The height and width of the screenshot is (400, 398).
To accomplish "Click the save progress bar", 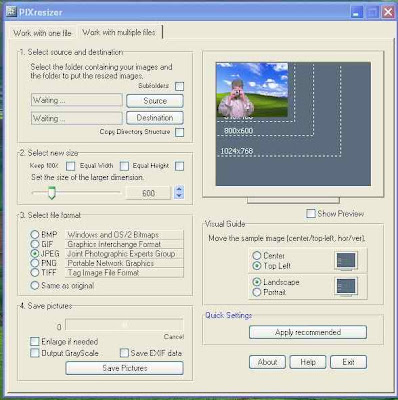I will (124, 325).
